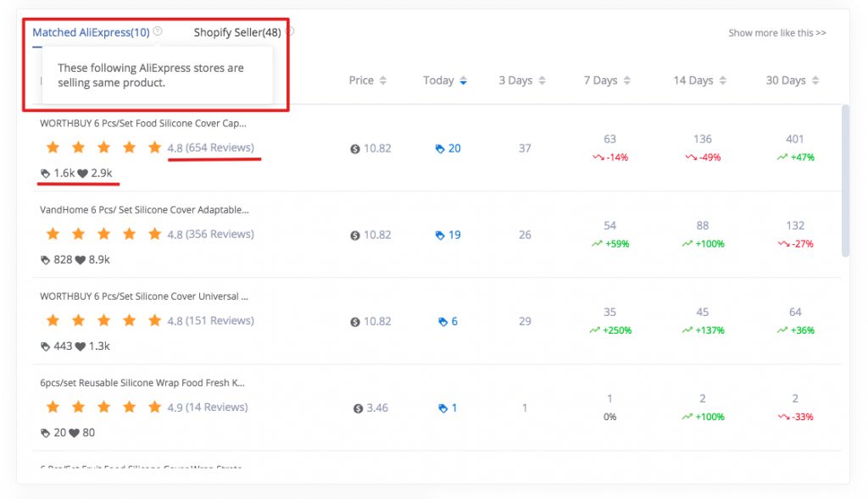868x499 pixels.
Task: Click dollar icon in first WORTHBUY row price
Action: pos(355,149)
